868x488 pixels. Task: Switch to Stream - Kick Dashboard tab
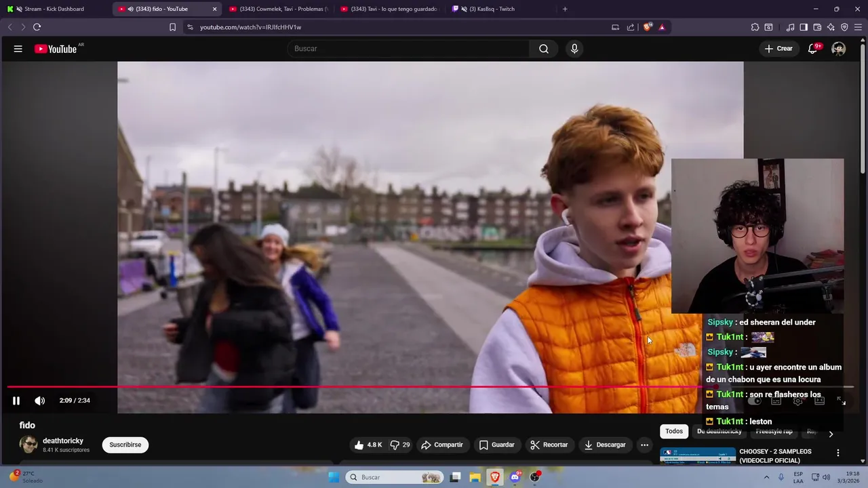(54, 9)
